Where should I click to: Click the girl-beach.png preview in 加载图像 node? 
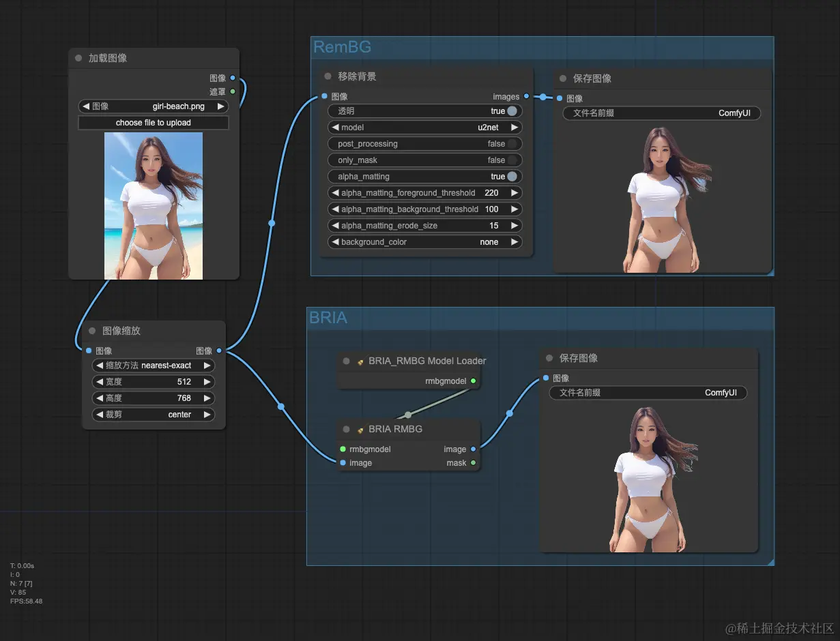click(x=154, y=206)
